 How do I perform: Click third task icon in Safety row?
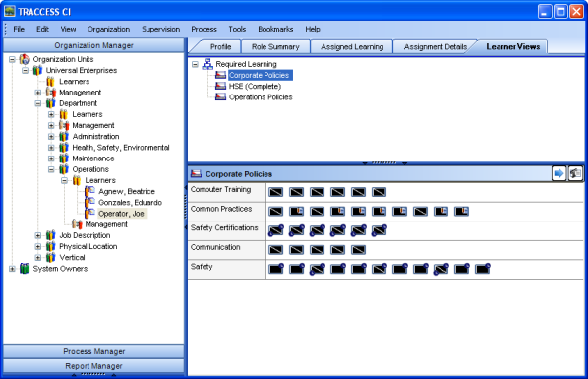[x=318, y=269]
